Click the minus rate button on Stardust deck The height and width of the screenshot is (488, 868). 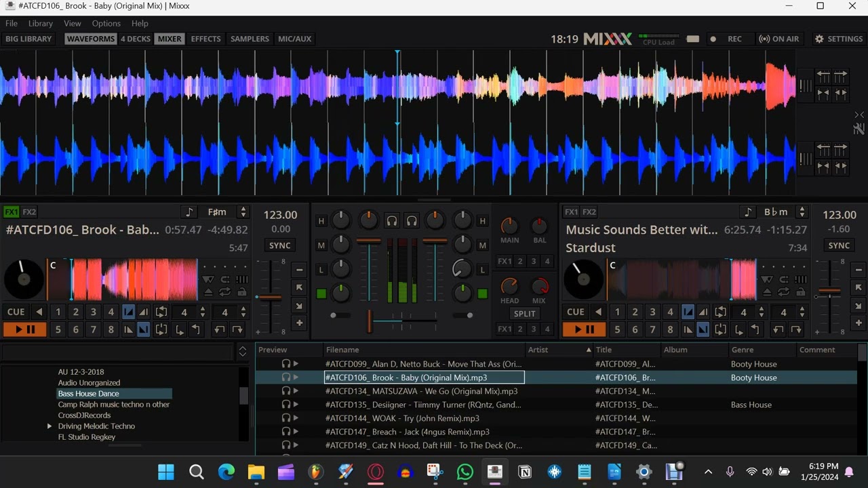859,270
